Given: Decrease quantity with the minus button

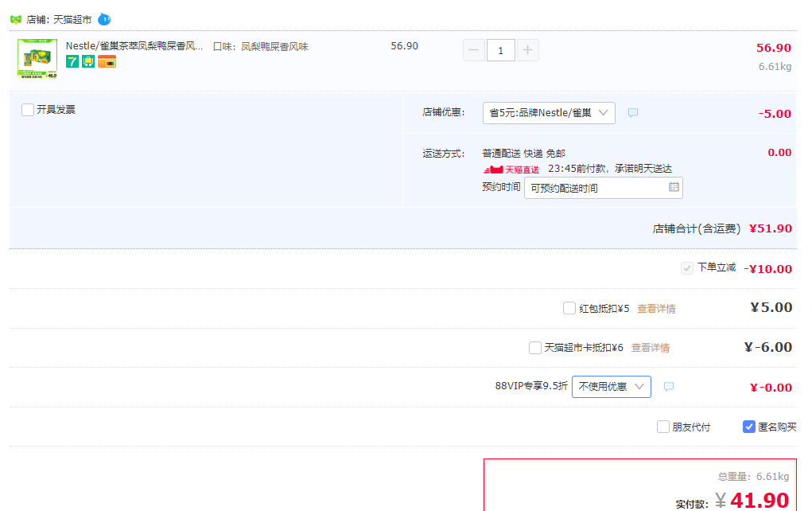Looking at the screenshot, I should pyautogui.click(x=473, y=50).
